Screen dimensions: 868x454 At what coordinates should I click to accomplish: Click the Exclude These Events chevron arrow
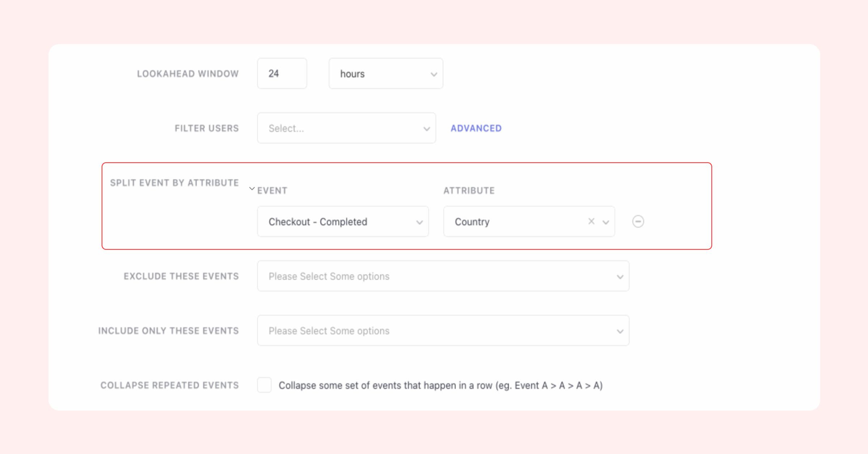click(620, 277)
